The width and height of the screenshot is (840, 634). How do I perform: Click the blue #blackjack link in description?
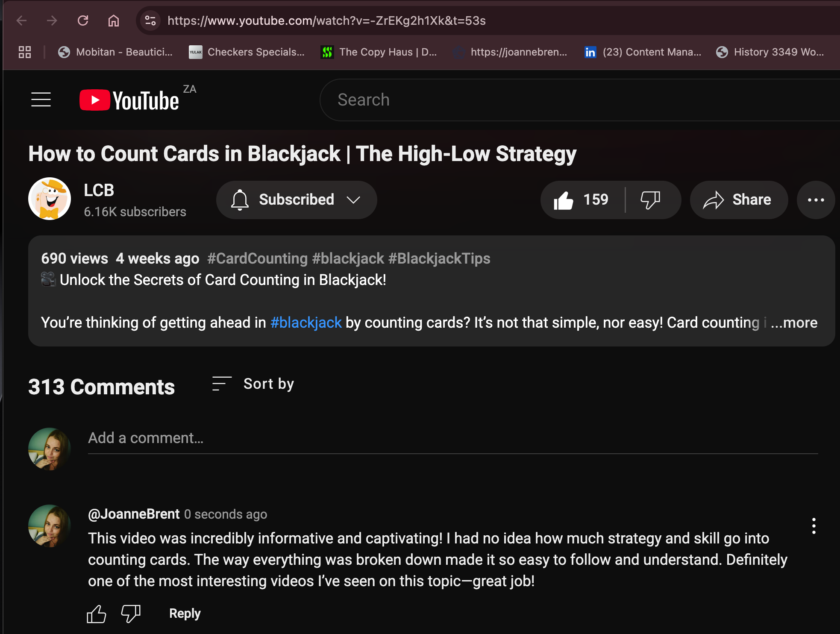click(x=306, y=323)
